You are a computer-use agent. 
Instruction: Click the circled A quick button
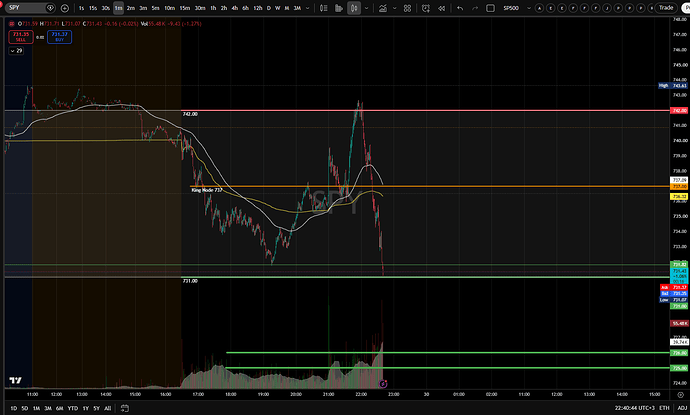pos(539,8)
